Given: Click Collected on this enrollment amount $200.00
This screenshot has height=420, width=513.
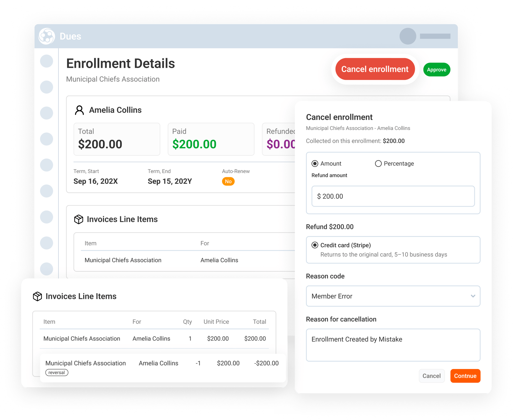Looking at the screenshot, I should click(x=393, y=141).
